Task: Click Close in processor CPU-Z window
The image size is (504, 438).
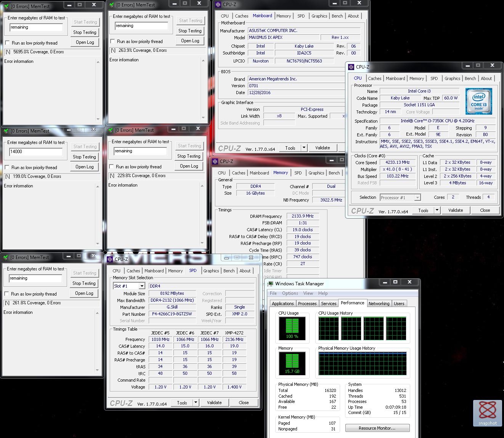Action: [485, 210]
